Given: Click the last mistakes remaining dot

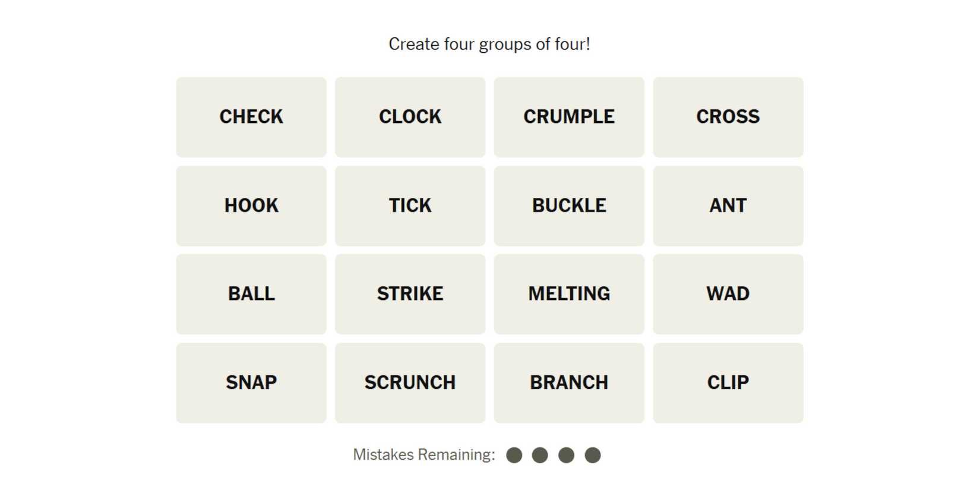Looking at the screenshot, I should point(592,456).
